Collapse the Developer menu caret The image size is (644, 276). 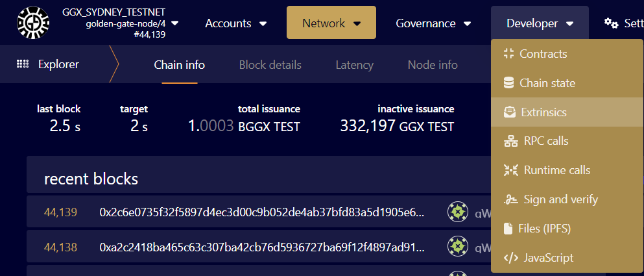tap(569, 24)
